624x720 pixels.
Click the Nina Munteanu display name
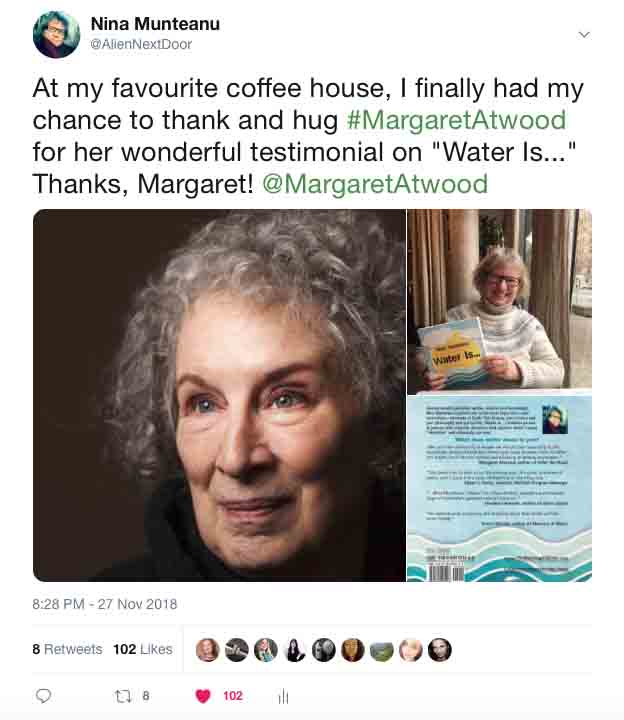(x=157, y=23)
